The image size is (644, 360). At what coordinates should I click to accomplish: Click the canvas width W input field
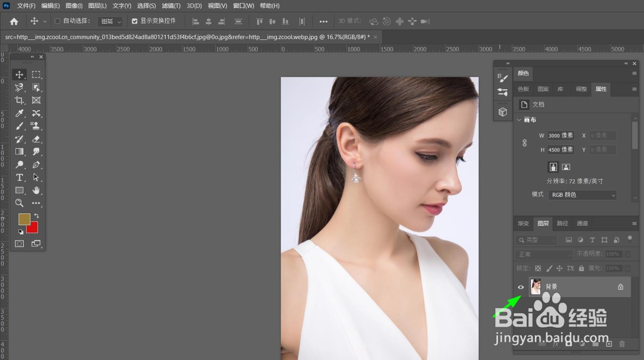coord(560,136)
